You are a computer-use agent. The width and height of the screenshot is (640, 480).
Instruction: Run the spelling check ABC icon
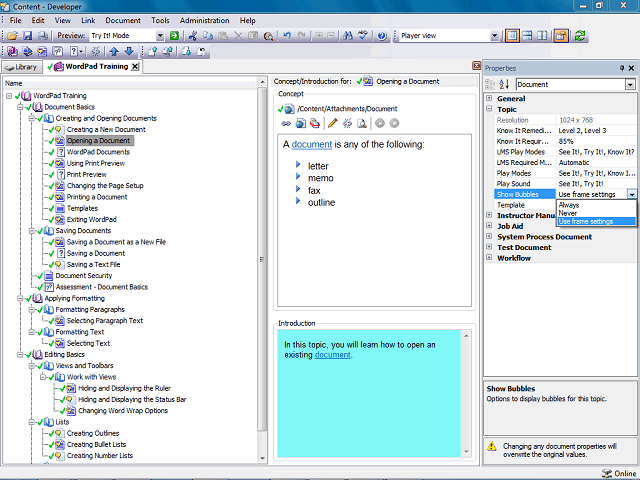(x=363, y=36)
